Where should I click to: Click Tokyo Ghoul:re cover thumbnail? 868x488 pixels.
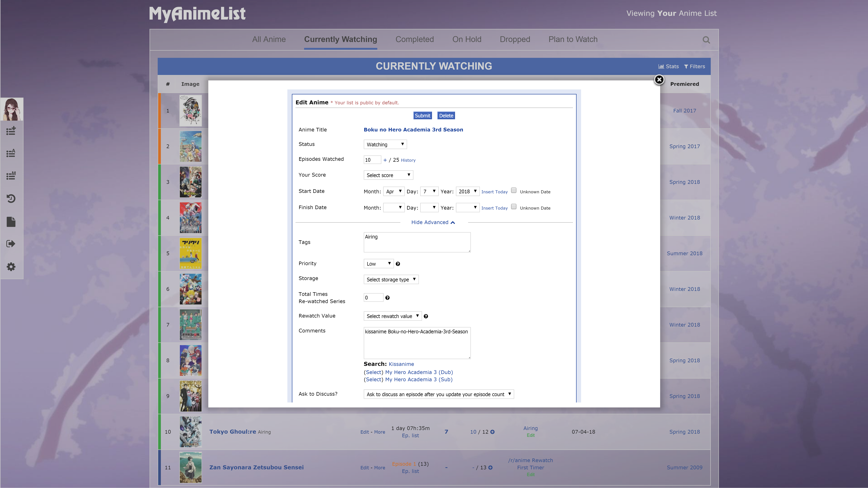pyautogui.click(x=190, y=432)
